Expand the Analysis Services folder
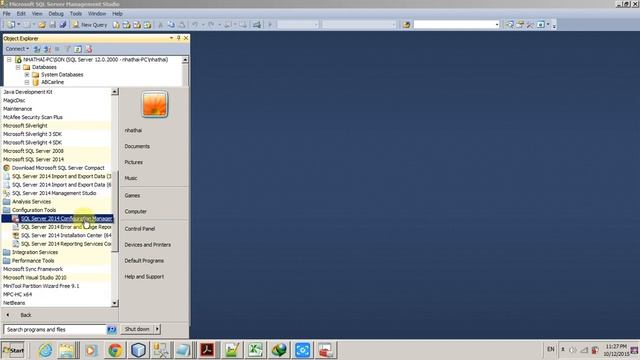 click(31, 202)
